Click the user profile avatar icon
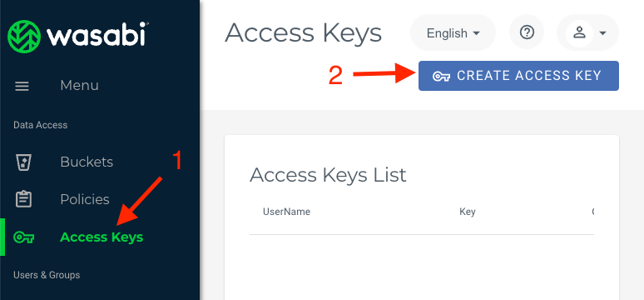Screen dimensions: 644x300 pyautogui.click(x=579, y=32)
